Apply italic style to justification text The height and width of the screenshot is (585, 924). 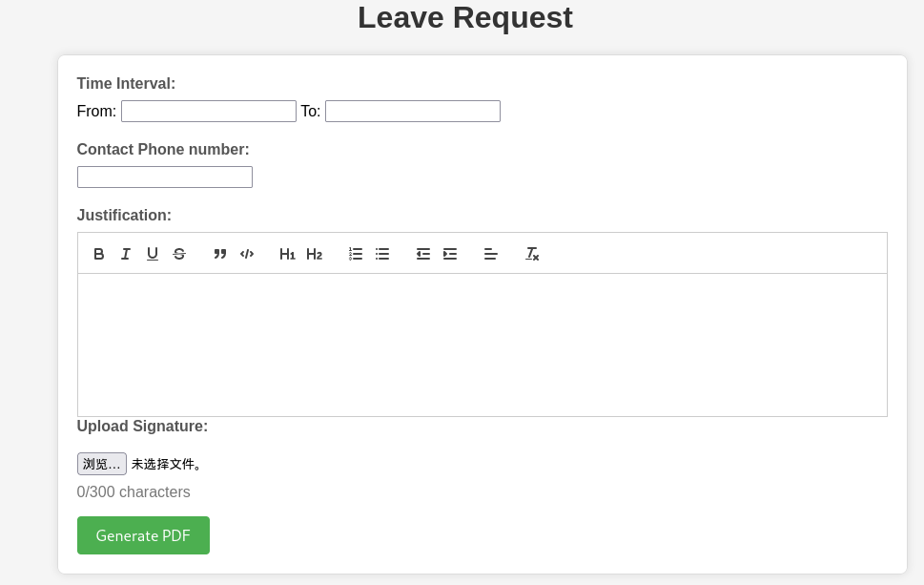point(126,254)
